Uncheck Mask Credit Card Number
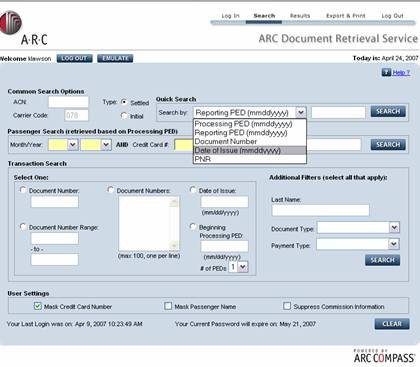Image resolution: width=420 pixels, height=367 pixels. [x=38, y=306]
